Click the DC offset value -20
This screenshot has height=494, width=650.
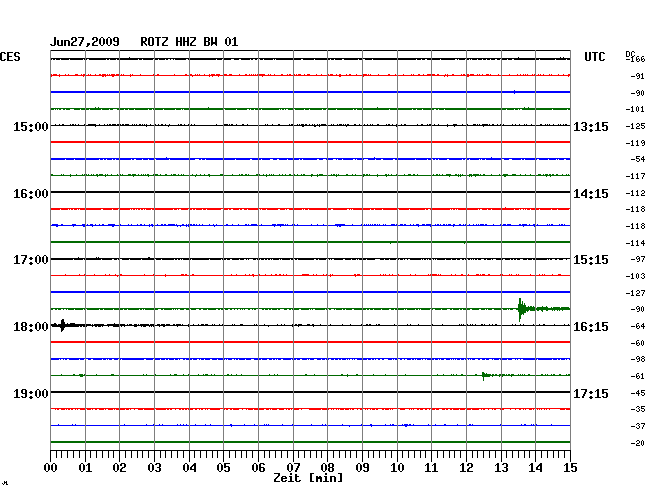pyautogui.click(x=638, y=443)
